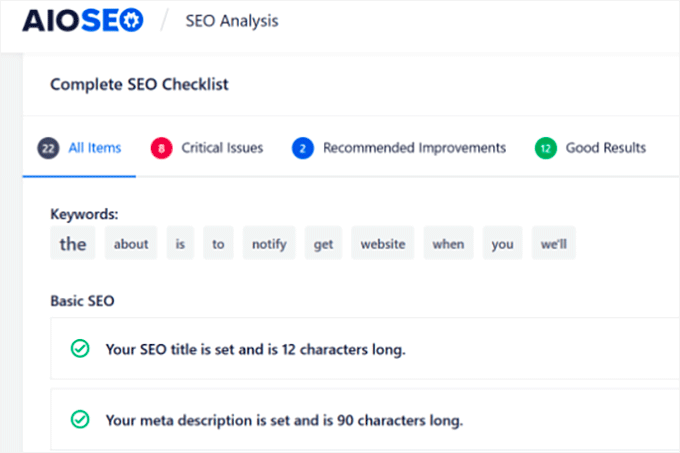Select the keyword 'the'
Image resolution: width=680 pixels, height=453 pixels.
point(73,243)
